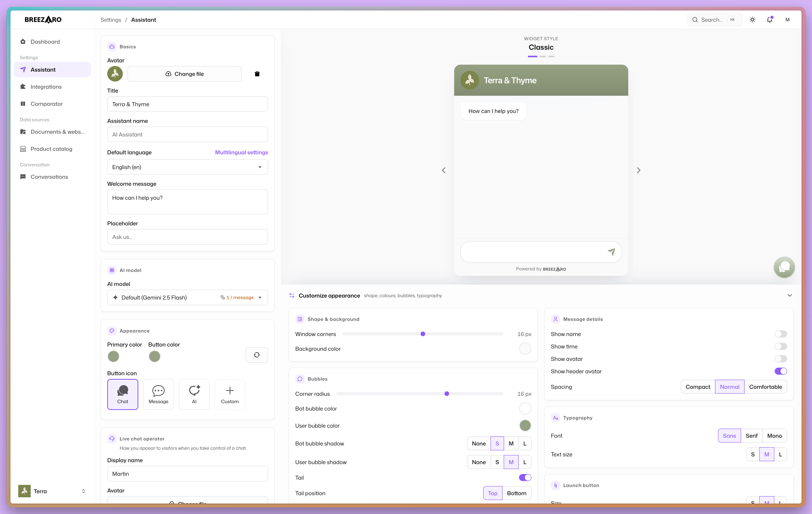Open the floating chat launcher bubble

pos(784,267)
